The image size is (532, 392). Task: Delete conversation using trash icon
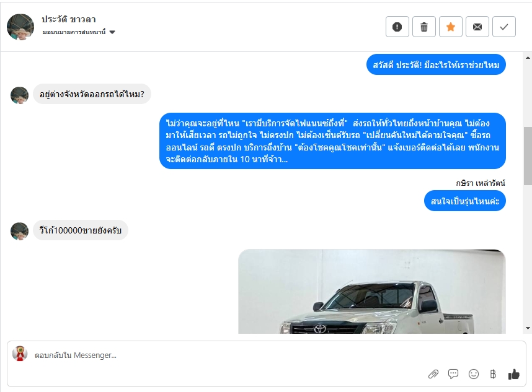pyautogui.click(x=423, y=27)
